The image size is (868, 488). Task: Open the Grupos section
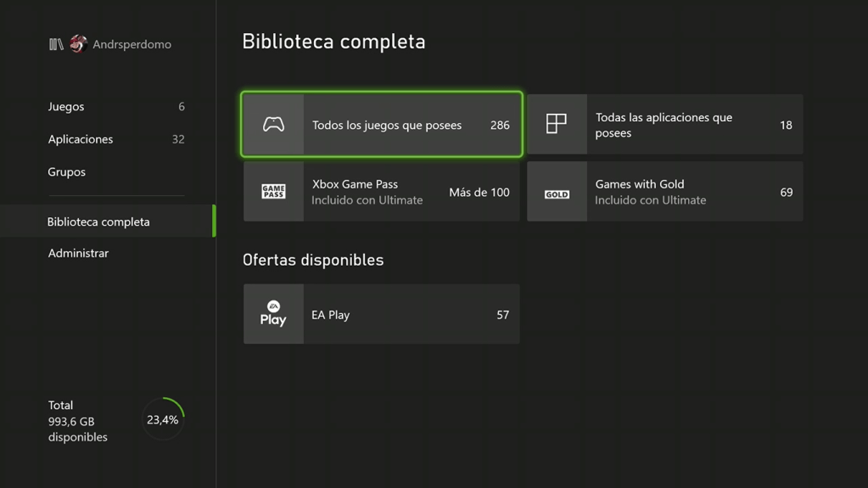[x=67, y=171]
